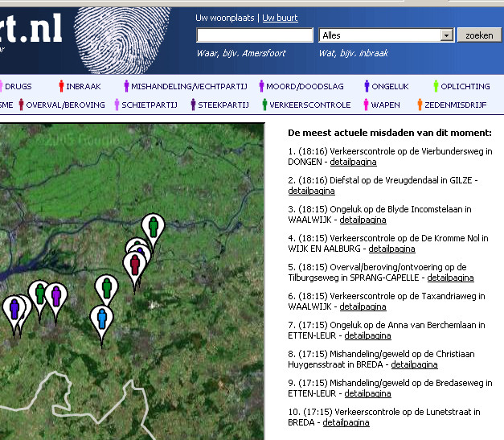The height and width of the screenshot is (440, 504).
Task: Click the orange Zedenmisdrijf legend icon
Action: (x=420, y=105)
